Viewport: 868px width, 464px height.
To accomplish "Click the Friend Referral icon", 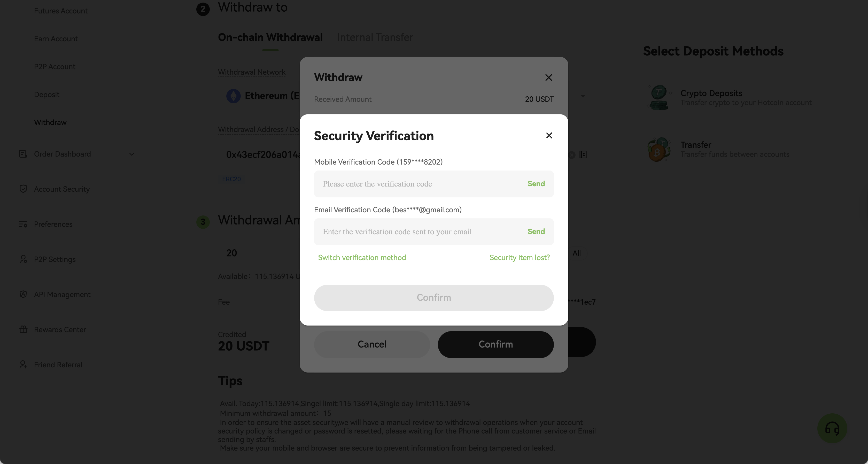I will pyautogui.click(x=23, y=365).
